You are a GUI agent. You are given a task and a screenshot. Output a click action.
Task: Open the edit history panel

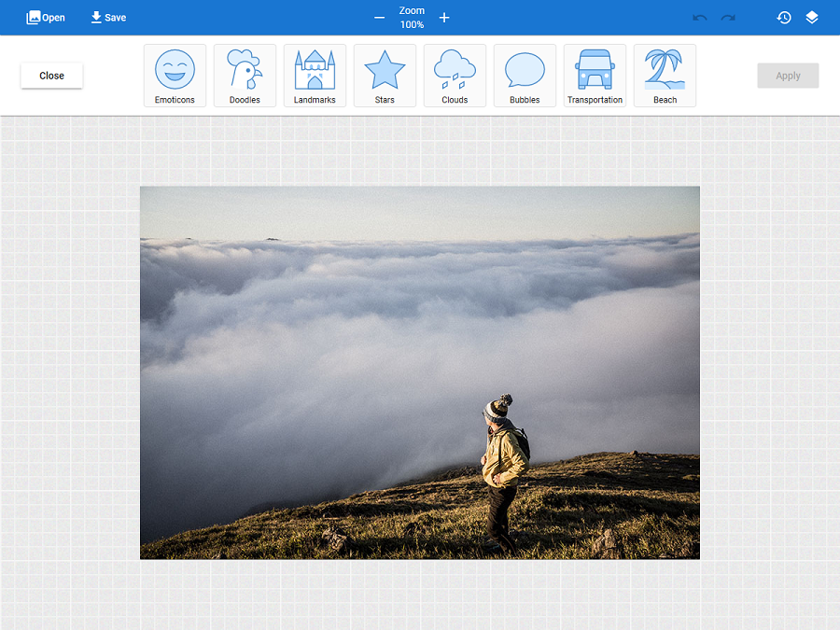784,17
